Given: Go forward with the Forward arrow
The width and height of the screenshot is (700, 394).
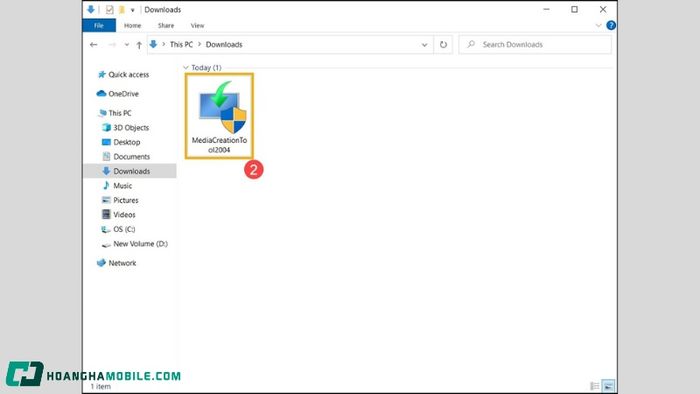Looking at the screenshot, I should 112,45.
